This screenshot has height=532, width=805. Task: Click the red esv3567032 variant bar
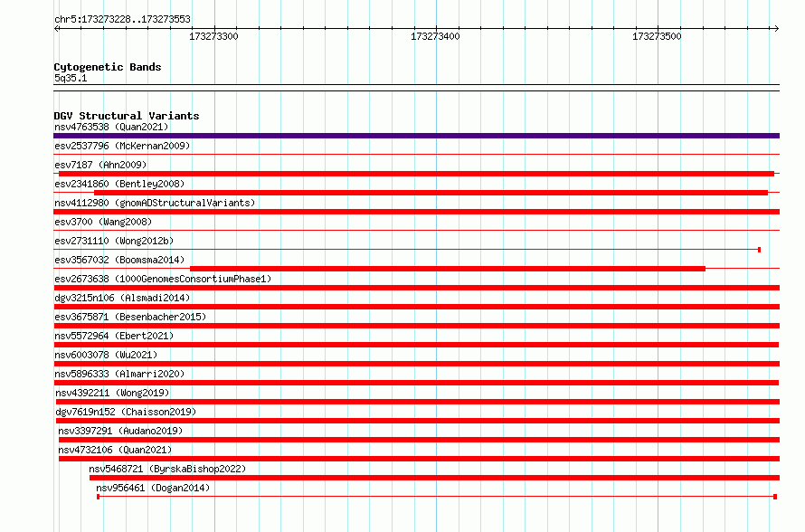tap(448, 269)
